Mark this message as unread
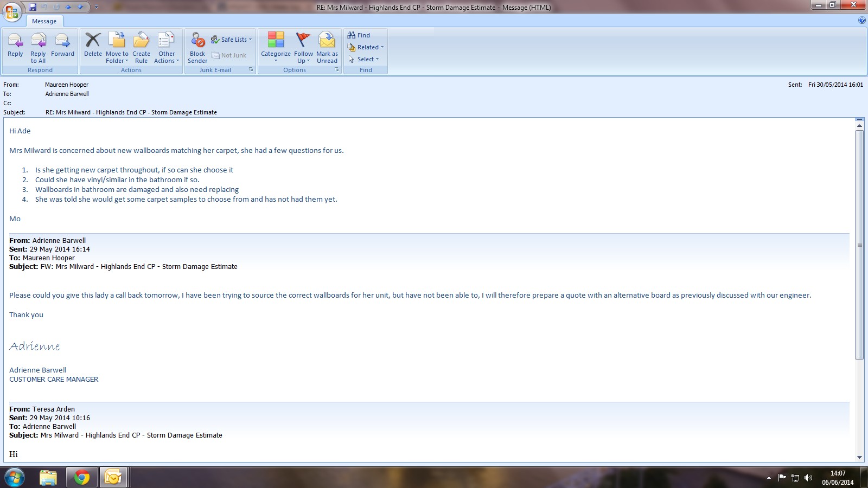The width and height of the screenshot is (868, 488). (x=327, y=48)
